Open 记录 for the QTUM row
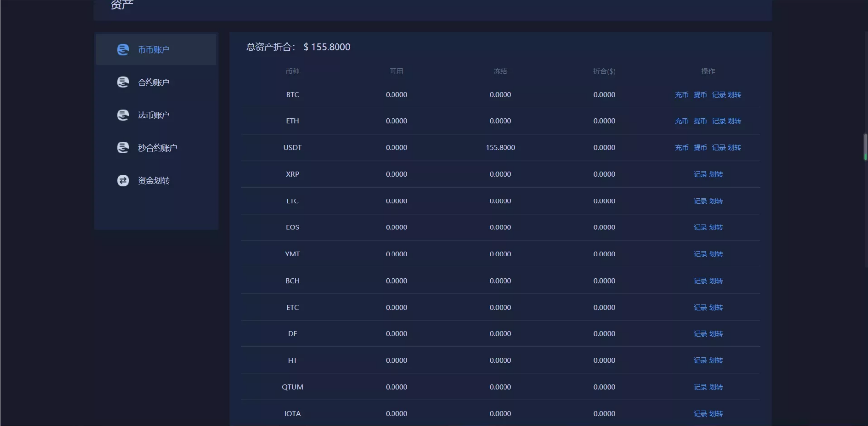The width and height of the screenshot is (868, 426). pyautogui.click(x=700, y=387)
